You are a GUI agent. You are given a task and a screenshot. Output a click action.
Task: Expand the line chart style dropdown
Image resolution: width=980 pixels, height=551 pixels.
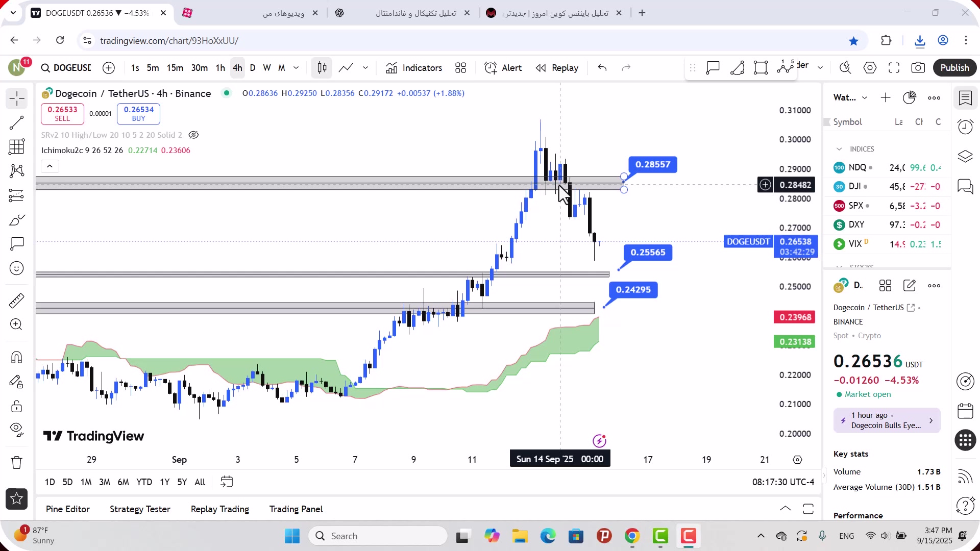pos(365,68)
